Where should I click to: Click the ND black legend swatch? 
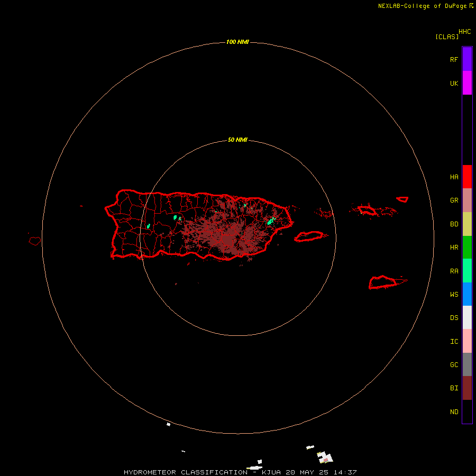point(467,411)
